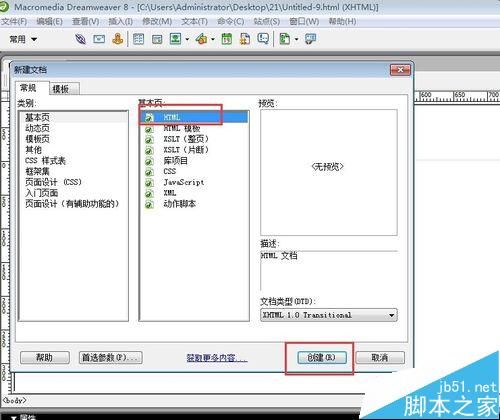Click the Server-Side Include icon
This screenshot has width=500, height=420.
[x=245, y=39]
